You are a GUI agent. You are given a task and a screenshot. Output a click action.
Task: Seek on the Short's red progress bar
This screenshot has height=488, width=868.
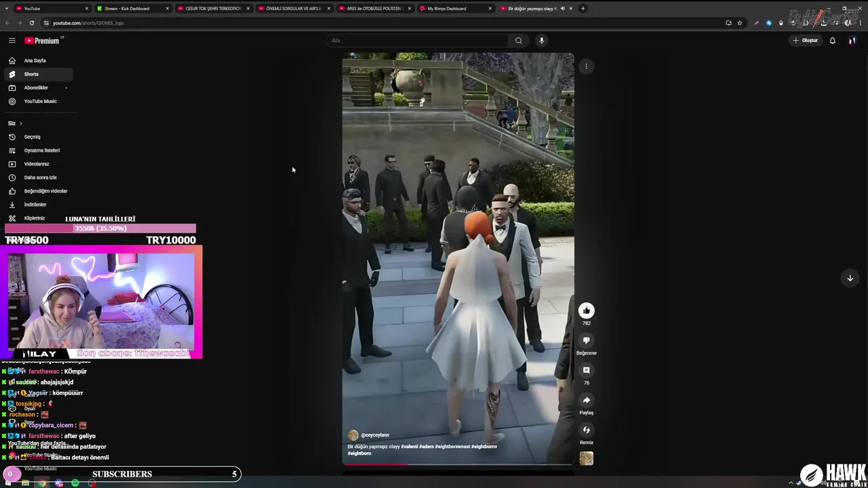point(458,464)
